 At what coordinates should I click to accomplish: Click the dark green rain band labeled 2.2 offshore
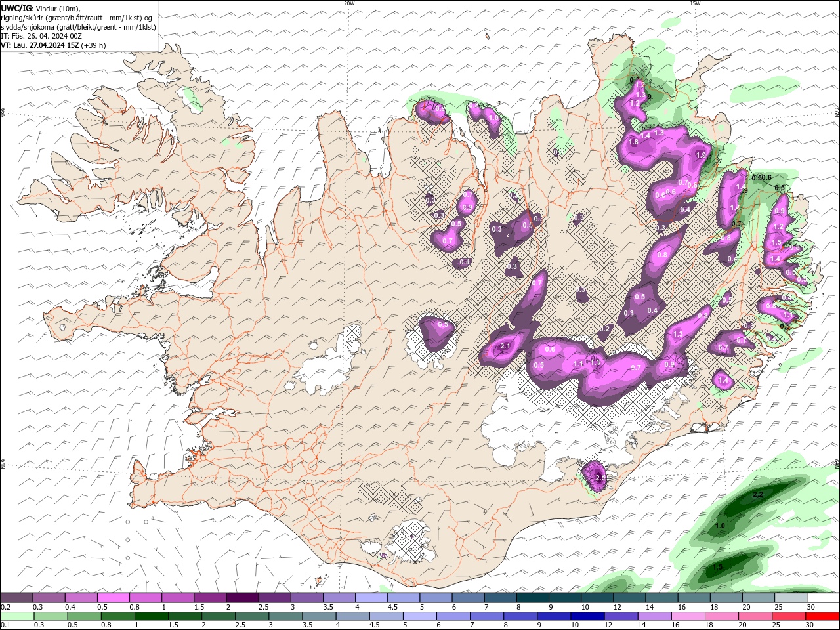(x=761, y=499)
